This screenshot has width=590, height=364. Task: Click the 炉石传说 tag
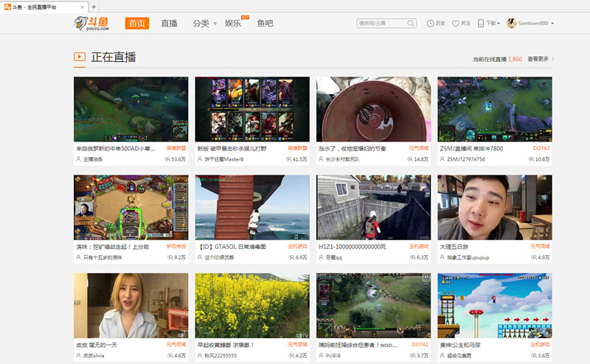[x=176, y=246]
